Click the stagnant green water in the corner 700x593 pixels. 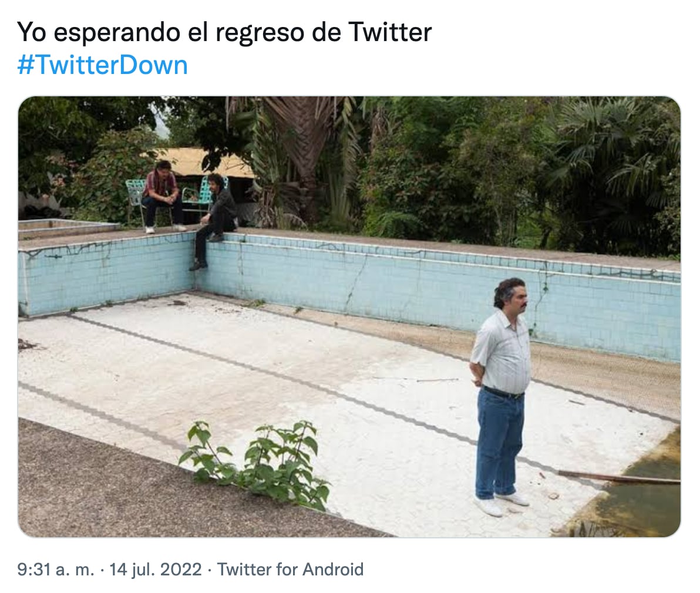point(638,491)
